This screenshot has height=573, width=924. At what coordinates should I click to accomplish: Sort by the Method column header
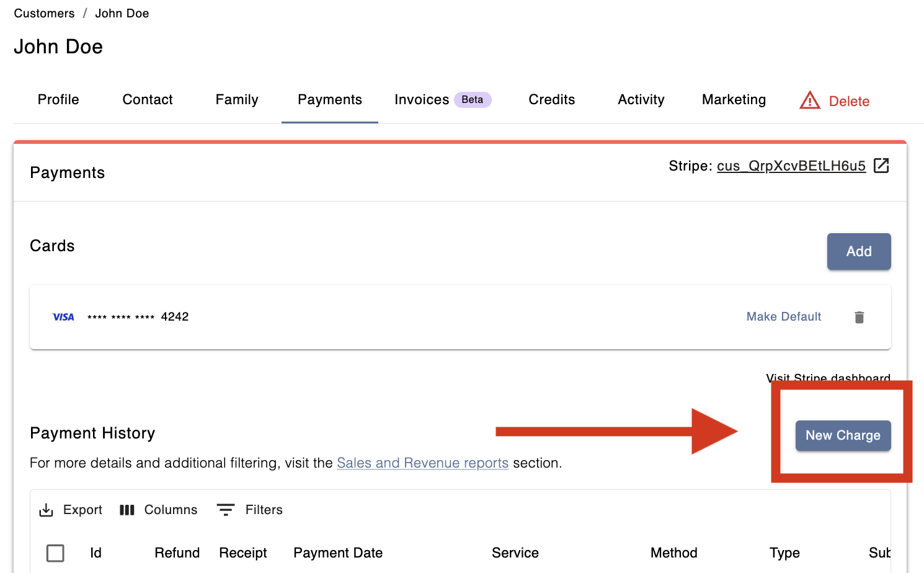674,553
